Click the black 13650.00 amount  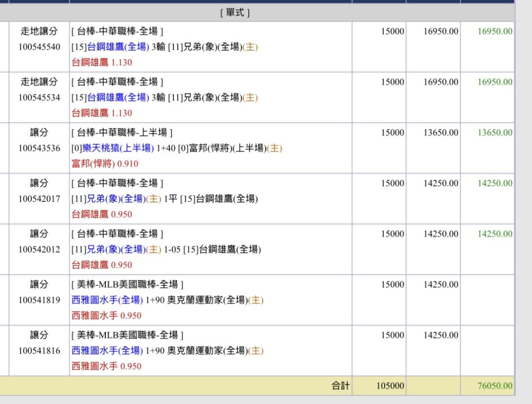click(441, 133)
